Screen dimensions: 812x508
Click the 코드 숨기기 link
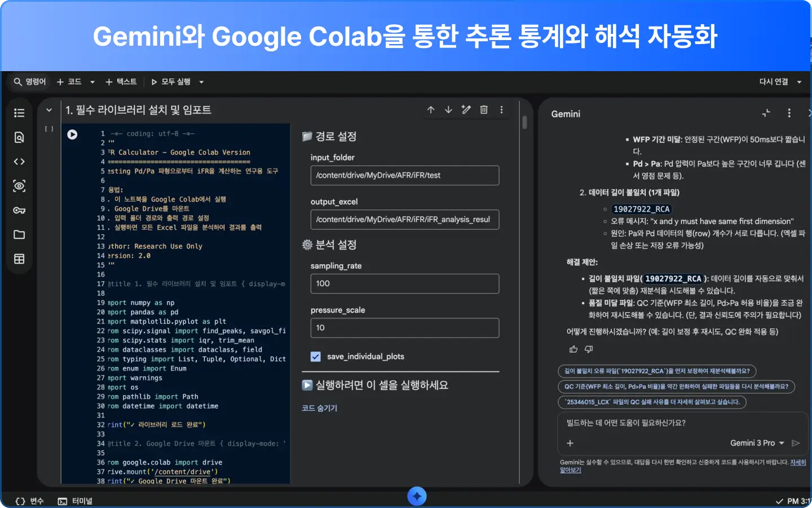tap(319, 408)
